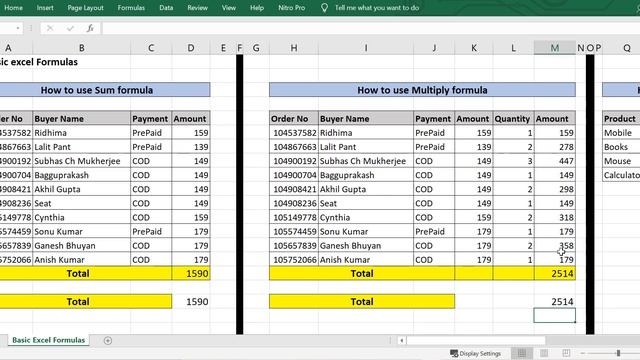The height and width of the screenshot is (360, 640).
Task: Click 'Order No' header in Multiply table
Action: (x=294, y=118)
